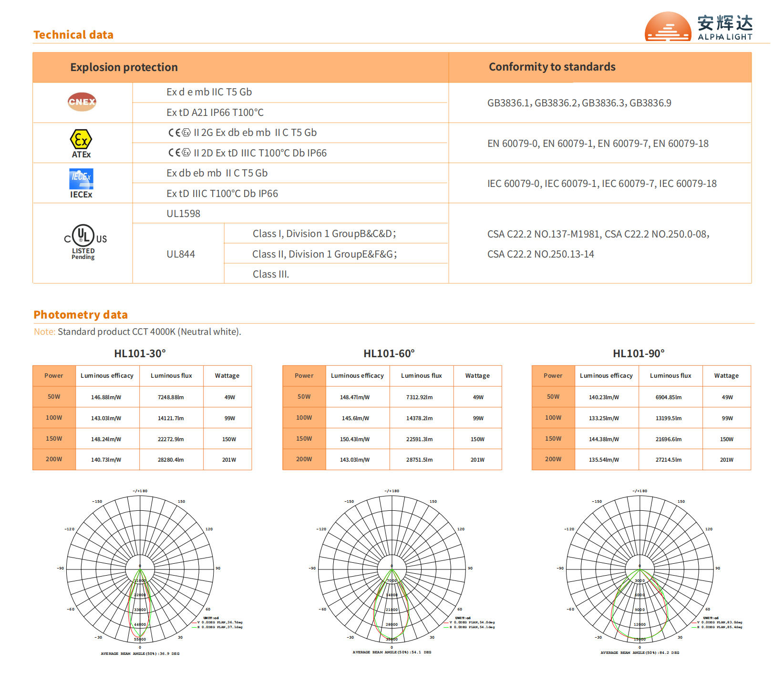Click the Photometry data section heading
784x682 pixels.
[81, 315]
